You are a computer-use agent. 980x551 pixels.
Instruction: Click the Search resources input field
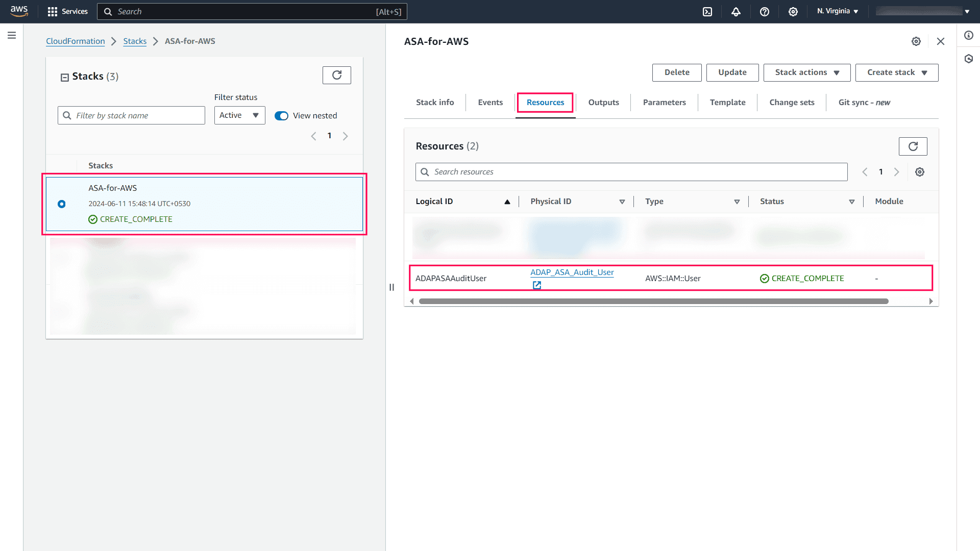561,172
